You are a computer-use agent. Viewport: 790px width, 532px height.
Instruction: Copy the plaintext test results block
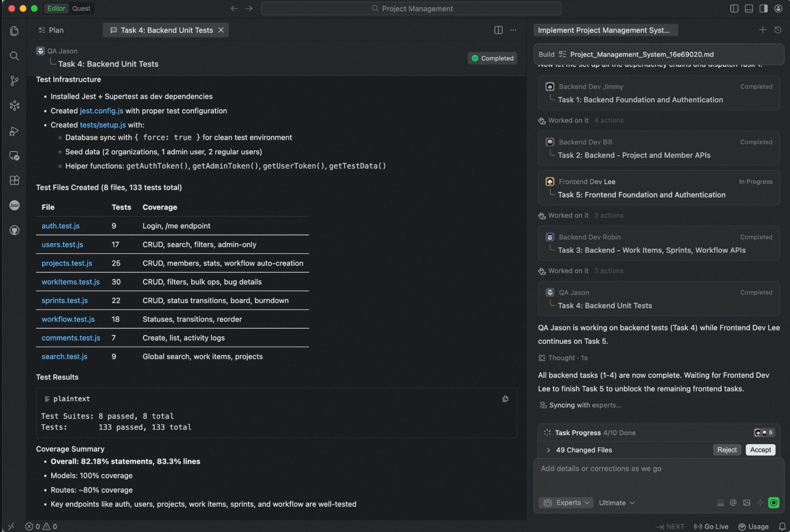click(x=505, y=399)
